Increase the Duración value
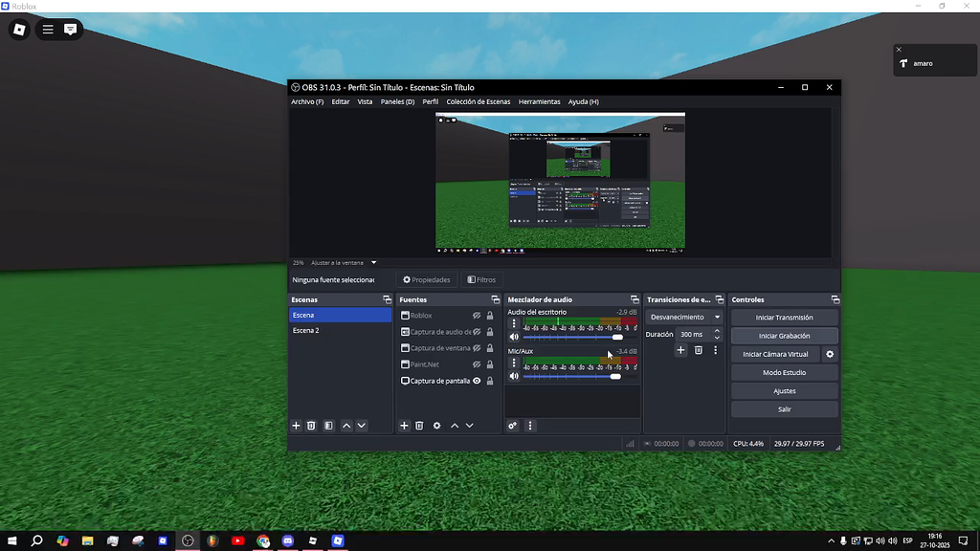This screenshot has height=551, width=980. [x=717, y=331]
